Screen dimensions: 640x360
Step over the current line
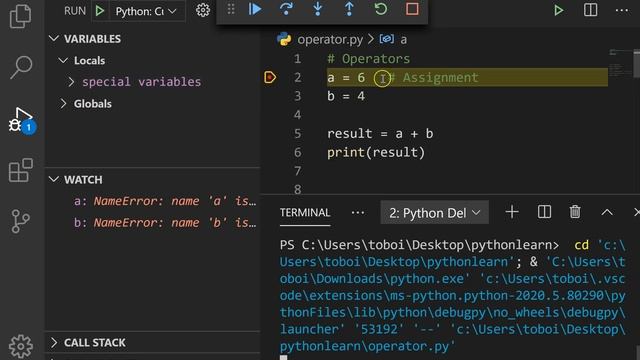[x=286, y=9]
